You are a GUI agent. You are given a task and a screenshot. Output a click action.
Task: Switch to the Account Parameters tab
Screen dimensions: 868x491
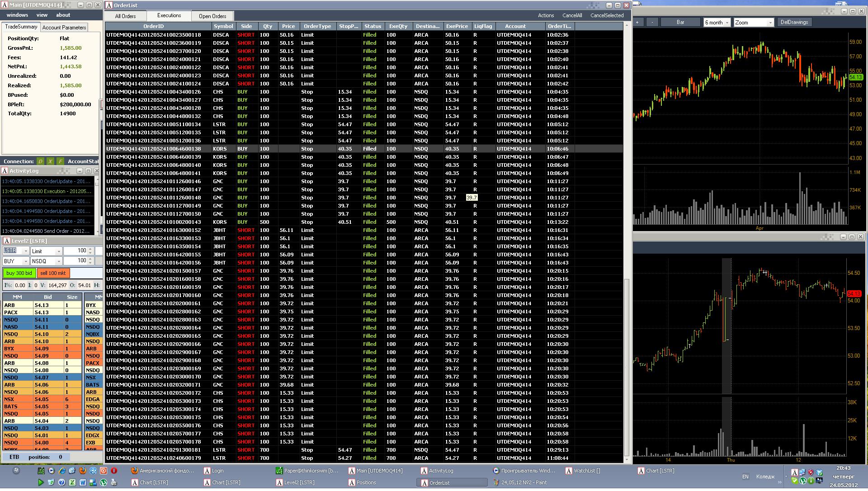click(64, 28)
